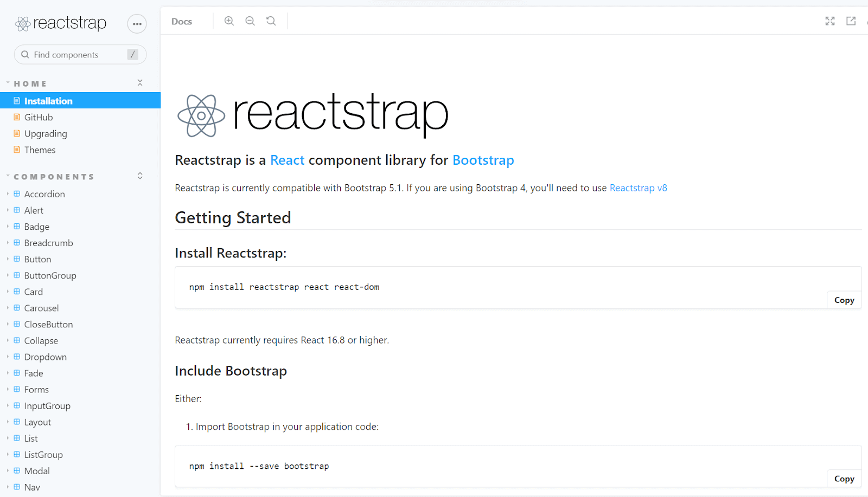Open docs in new window via external link icon
868x497 pixels.
(x=851, y=21)
